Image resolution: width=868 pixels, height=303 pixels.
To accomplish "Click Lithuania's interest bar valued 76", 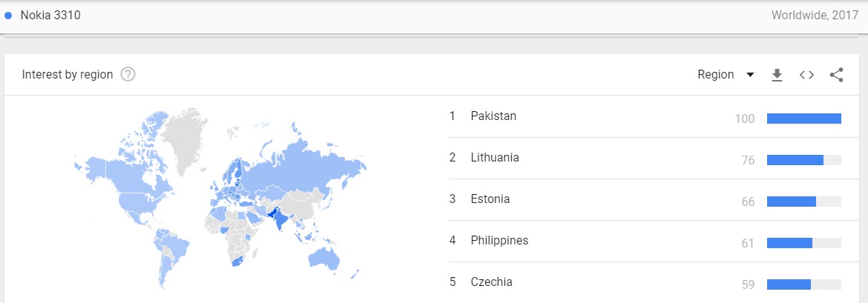I will pos(795,160).
